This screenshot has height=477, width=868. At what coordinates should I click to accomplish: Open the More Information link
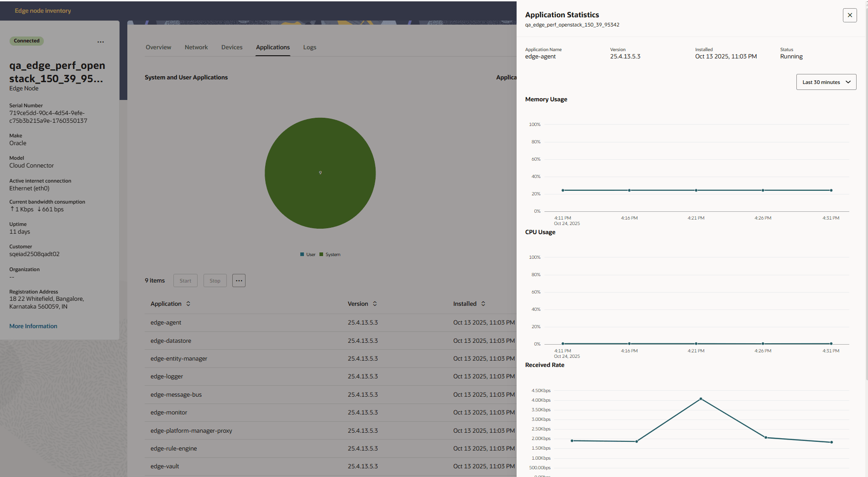[x=33, y=325]
